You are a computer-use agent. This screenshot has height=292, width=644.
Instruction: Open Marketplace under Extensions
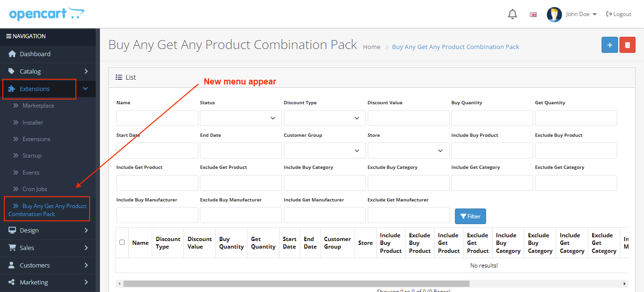click(38, 106)
